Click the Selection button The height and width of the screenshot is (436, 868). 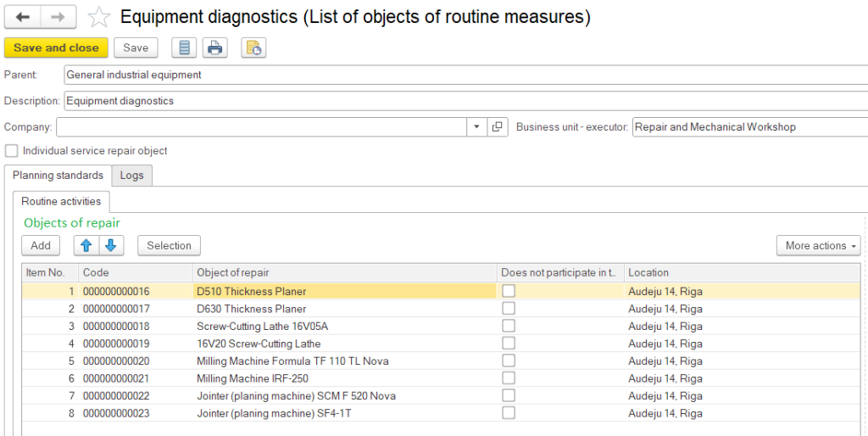tap(169, 245)
